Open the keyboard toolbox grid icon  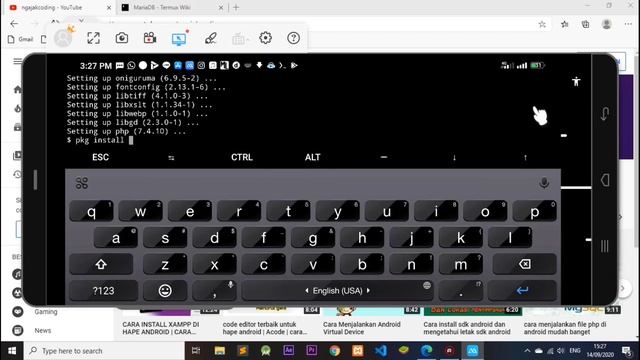click(x=82, y=183)
